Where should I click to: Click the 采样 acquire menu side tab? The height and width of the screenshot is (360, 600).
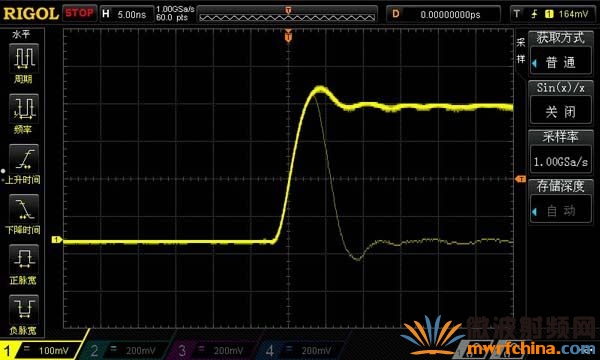pyautogui.click(x=521, y=50)
